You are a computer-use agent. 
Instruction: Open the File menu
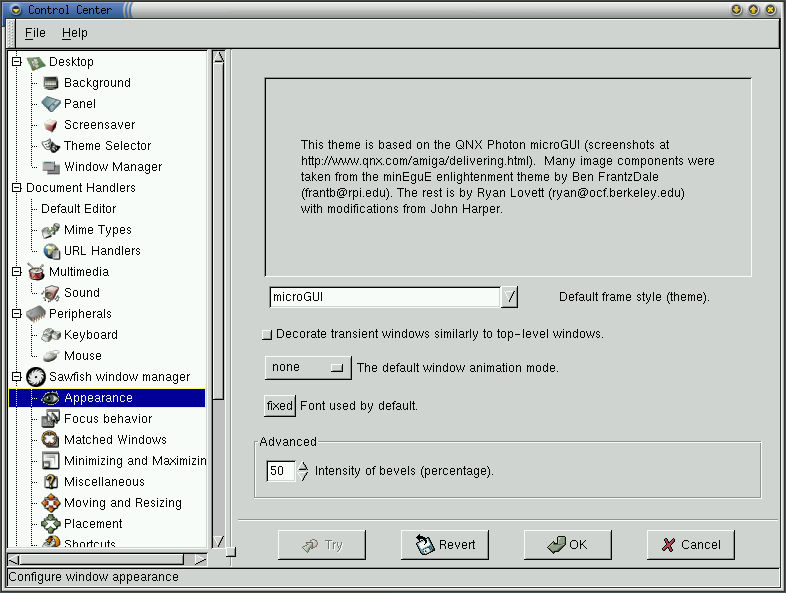35,33
